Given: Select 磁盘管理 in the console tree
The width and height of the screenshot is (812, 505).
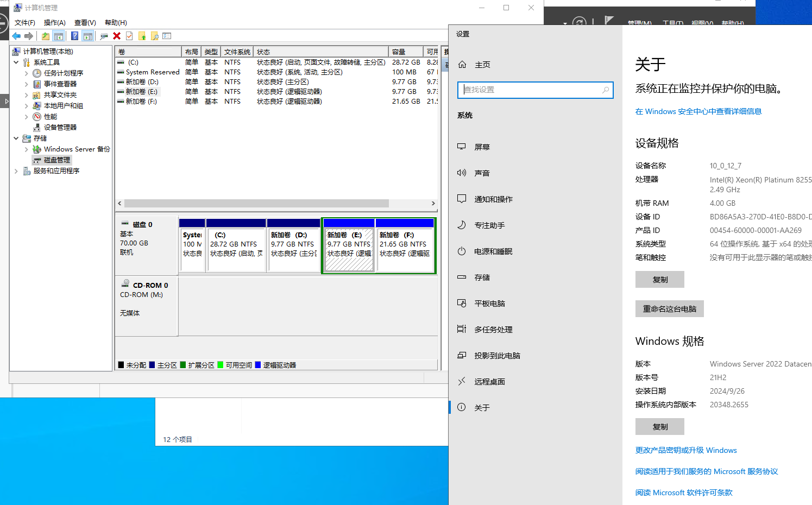Looking at the screenshot, I should (x=57, y=160).
